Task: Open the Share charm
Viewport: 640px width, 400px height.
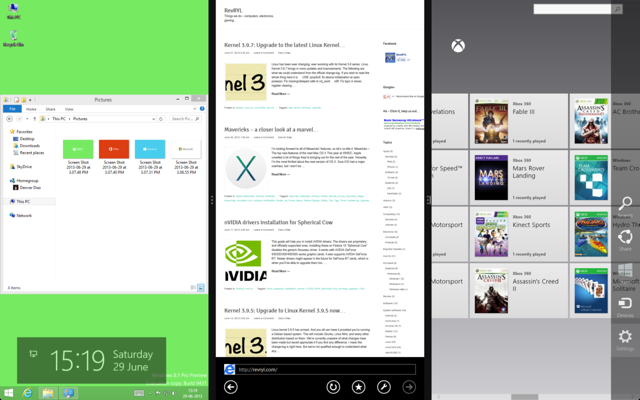Action: tap(625, 240)
